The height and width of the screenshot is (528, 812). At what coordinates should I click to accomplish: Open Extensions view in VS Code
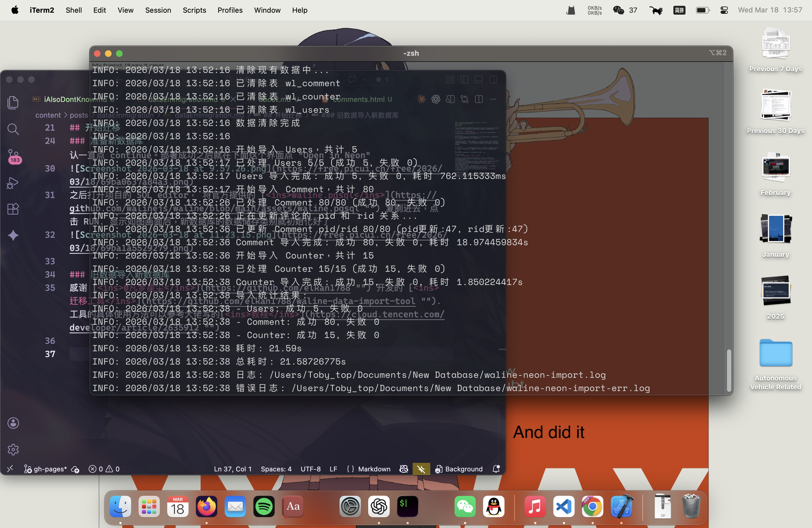tap(13, 209)
